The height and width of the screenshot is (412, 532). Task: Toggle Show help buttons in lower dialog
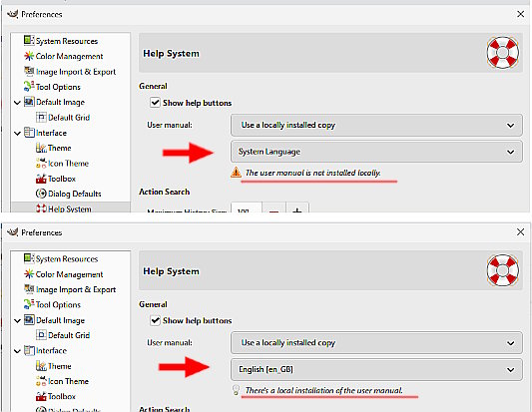click(x=155, y=320)
